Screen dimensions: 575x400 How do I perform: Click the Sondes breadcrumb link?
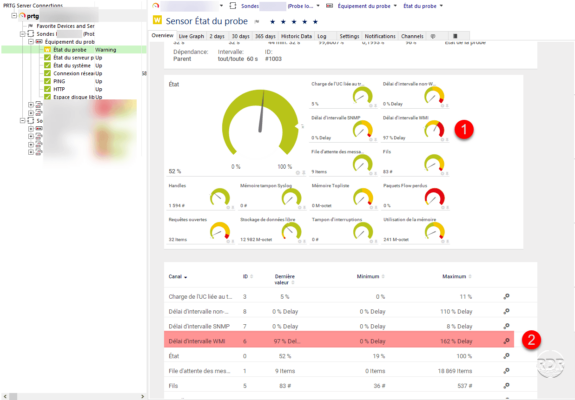point(250,6)
